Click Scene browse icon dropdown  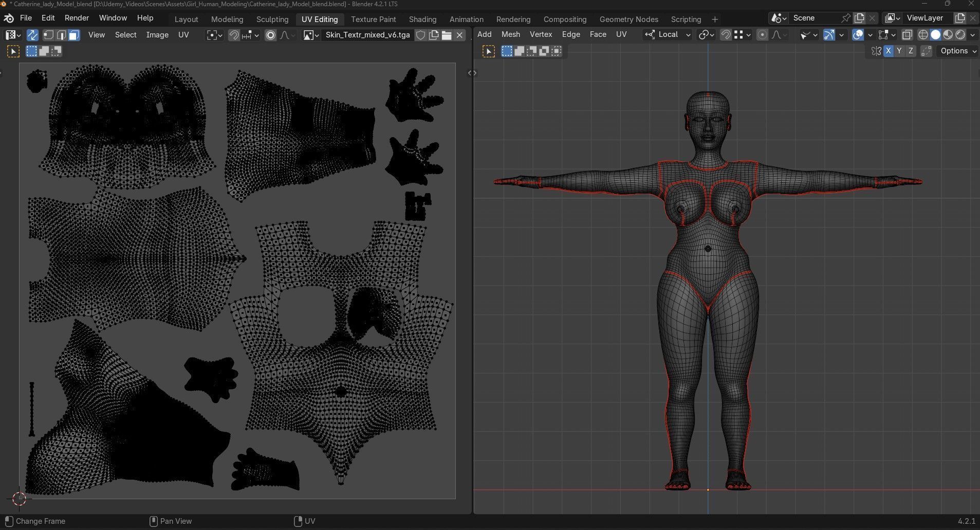[x=779, y=18]
